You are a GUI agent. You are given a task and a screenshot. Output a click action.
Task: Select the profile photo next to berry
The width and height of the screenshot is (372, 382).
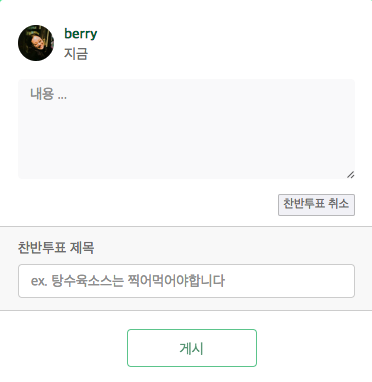[x=36, y=43]
